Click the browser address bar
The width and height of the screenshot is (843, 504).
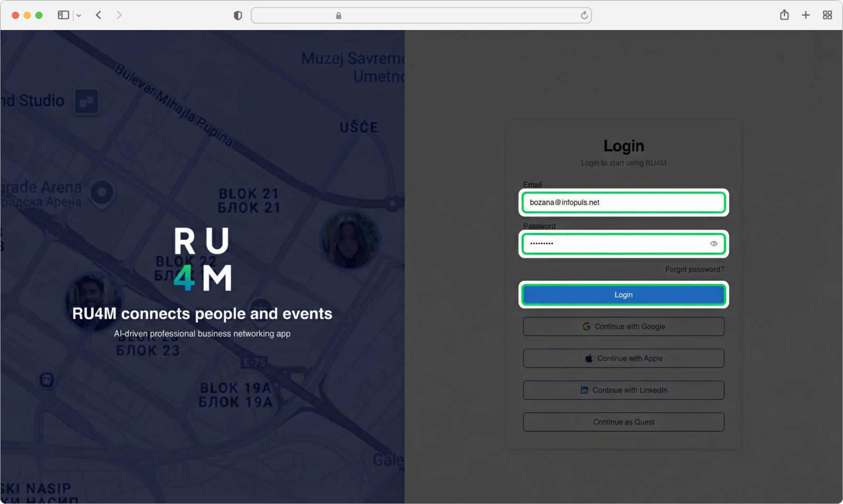[421, 15]
